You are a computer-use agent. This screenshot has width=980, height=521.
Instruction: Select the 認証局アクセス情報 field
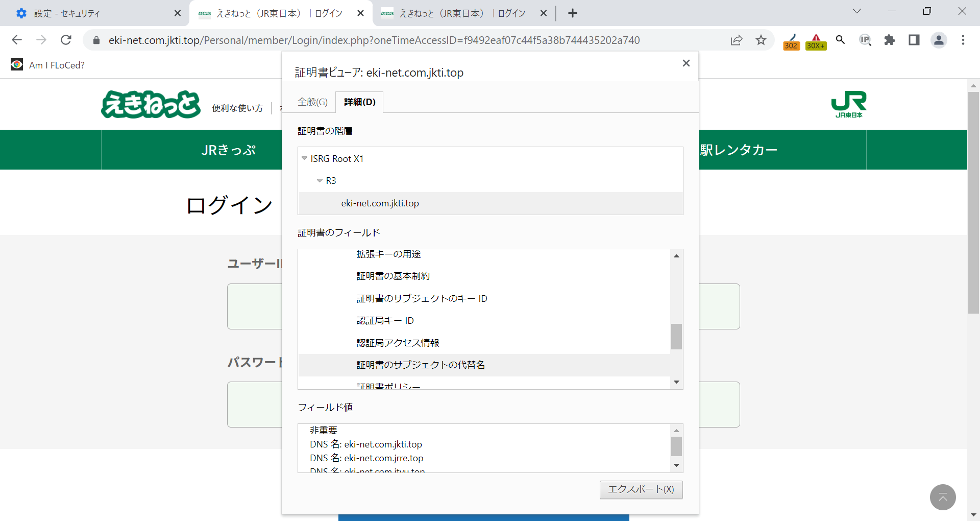coord(398,343)
